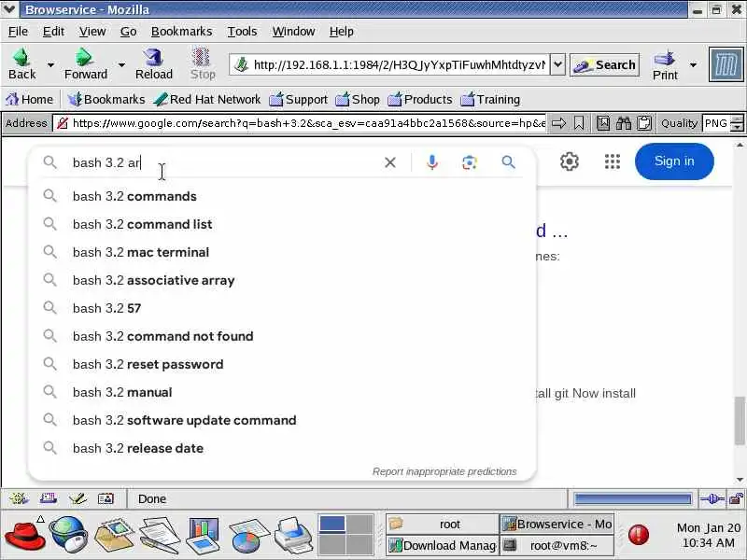Select suggestion 'bash 3.2 mac terminal'
Image resolution: width=747 pixels, height=560 pixels.
click(282, 252)
